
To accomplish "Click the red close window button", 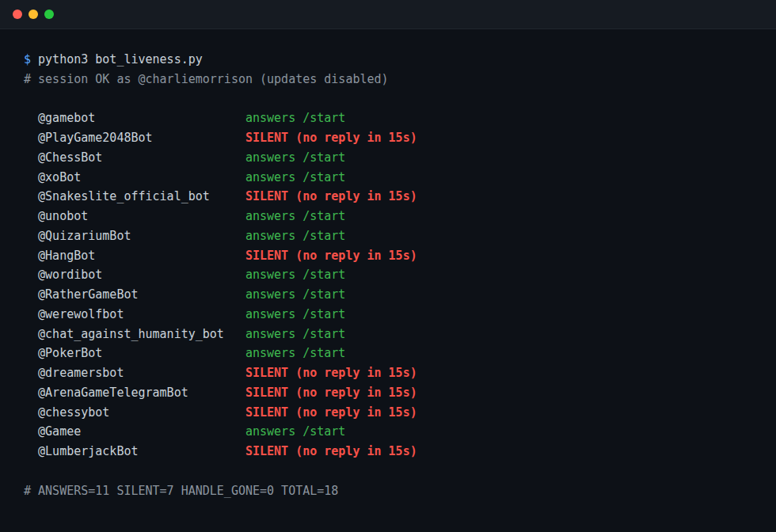I will (17, 14).
